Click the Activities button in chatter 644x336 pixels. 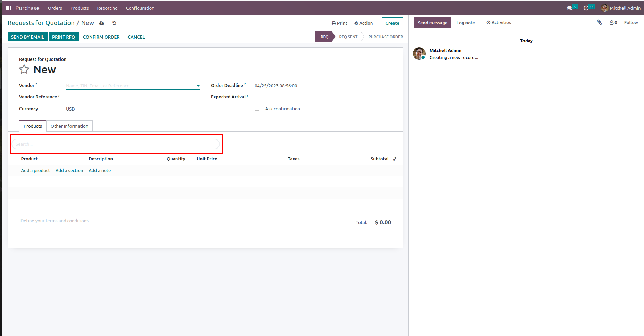point(499,22)
